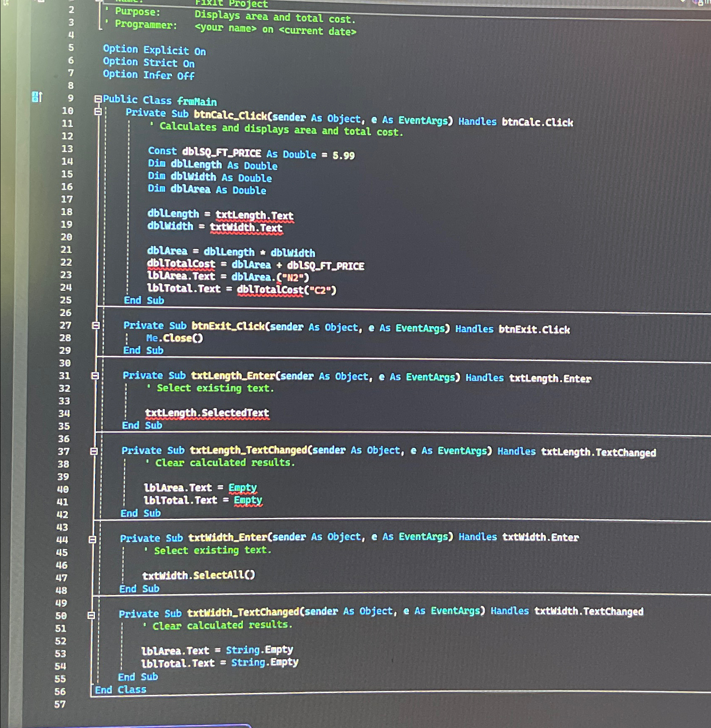Click 'Displays area and total cost.' purpose comment

275,17
